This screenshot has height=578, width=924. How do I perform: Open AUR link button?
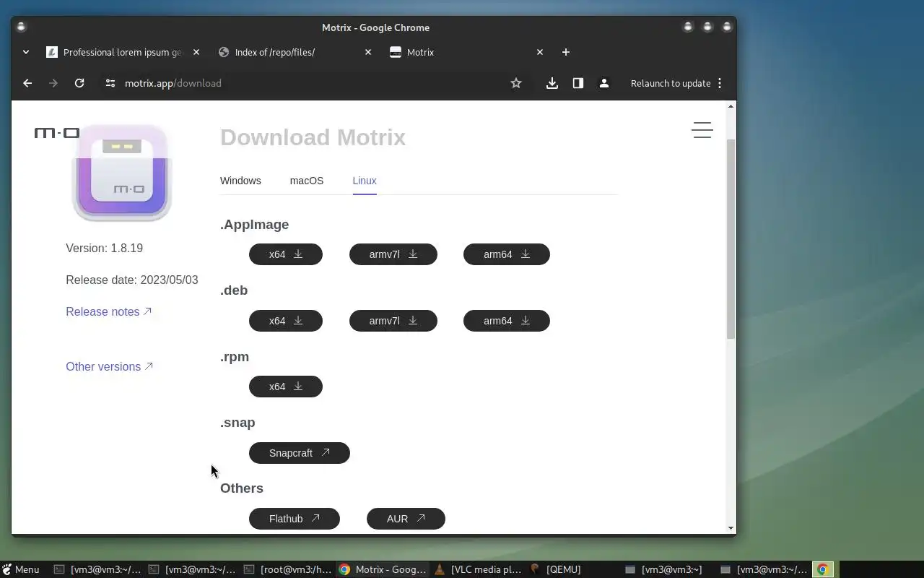[x=406, y=519]
